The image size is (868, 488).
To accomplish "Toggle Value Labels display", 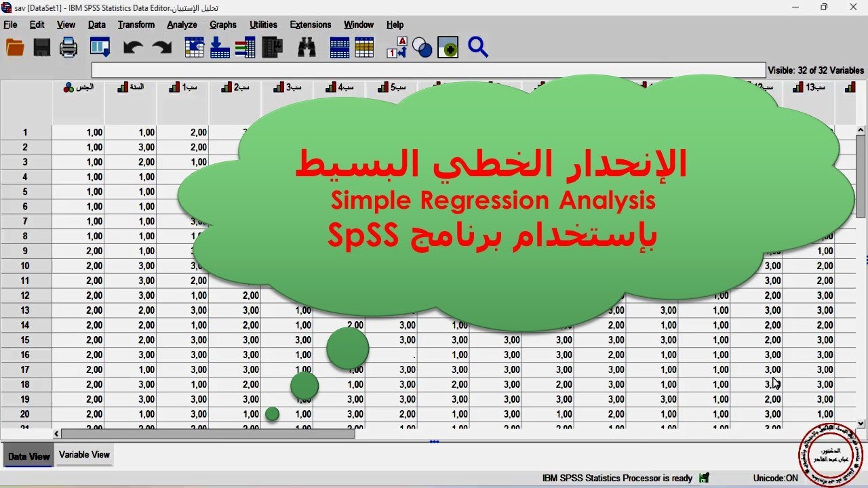I will click(x=397, y=47).
